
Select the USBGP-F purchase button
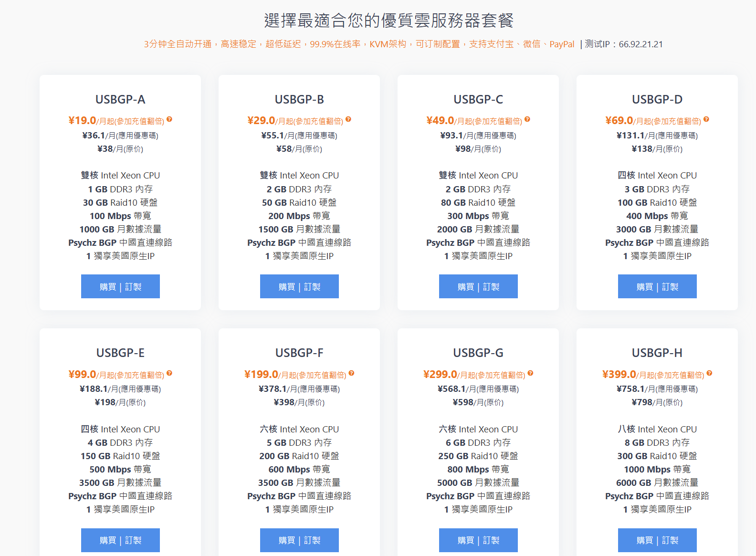(x=299, y=540)
